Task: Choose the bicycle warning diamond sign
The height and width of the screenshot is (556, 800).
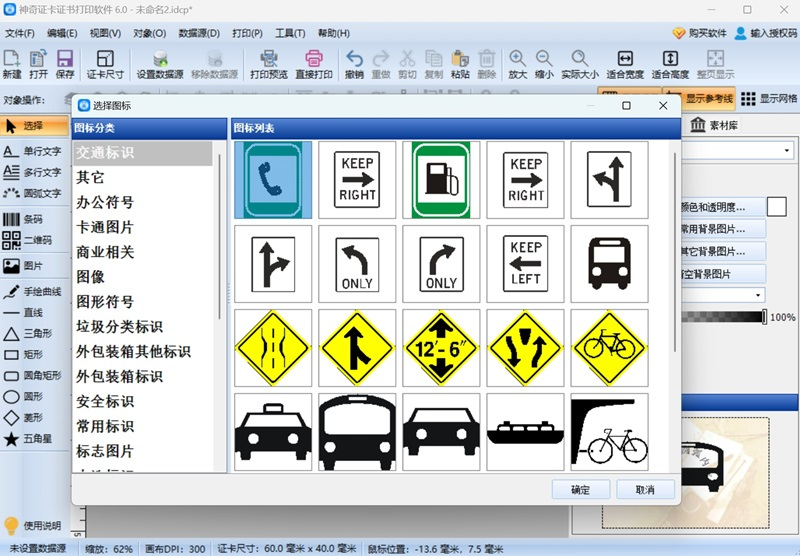Action: click(x=609, y=348)
